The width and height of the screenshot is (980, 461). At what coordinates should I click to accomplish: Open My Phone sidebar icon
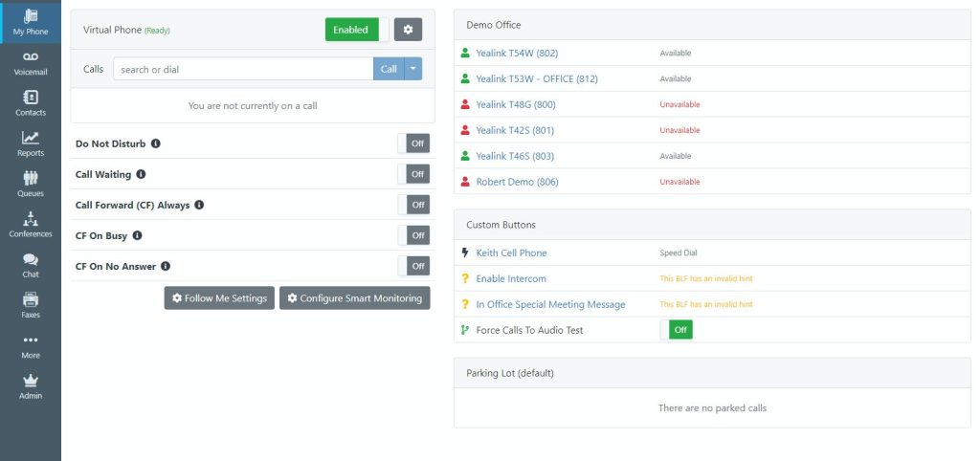tap(30, 22)
